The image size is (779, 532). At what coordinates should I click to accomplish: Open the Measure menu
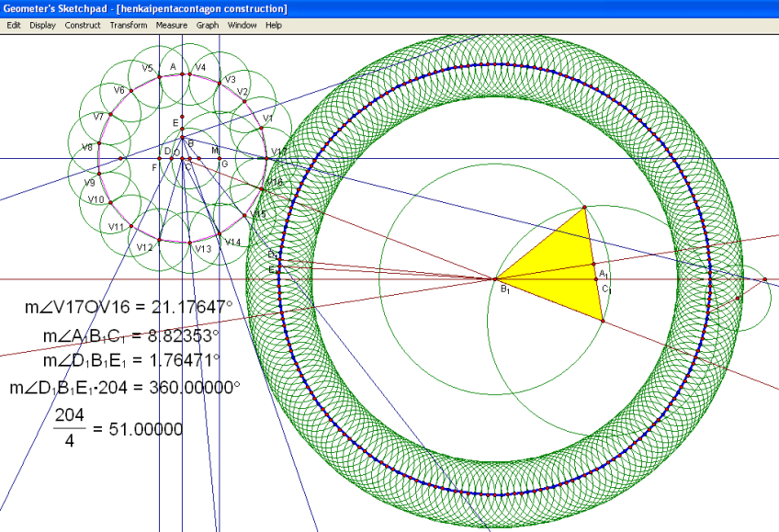tap(172, 25)
